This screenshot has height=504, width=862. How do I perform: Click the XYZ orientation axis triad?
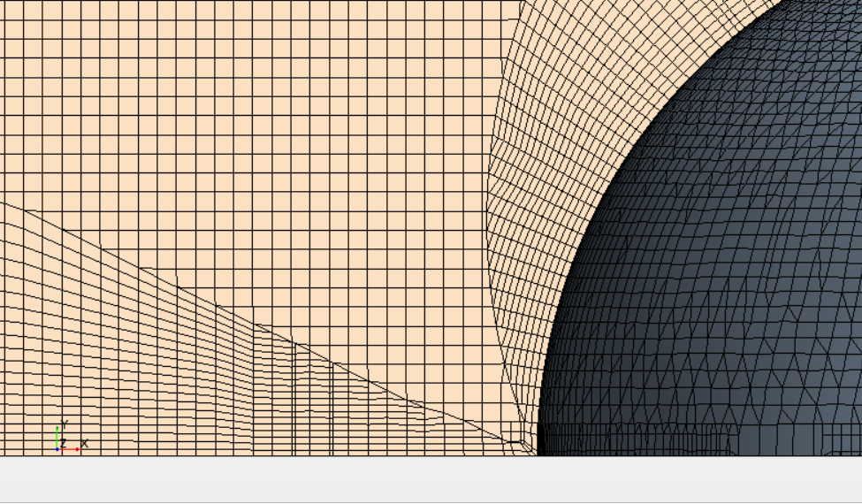click(67, 439)
